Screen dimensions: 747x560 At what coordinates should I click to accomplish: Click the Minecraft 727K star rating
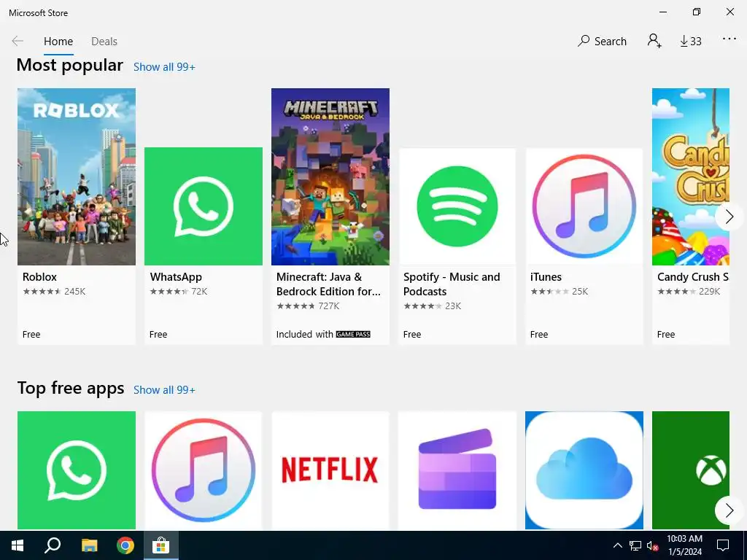tap(308, 306)
